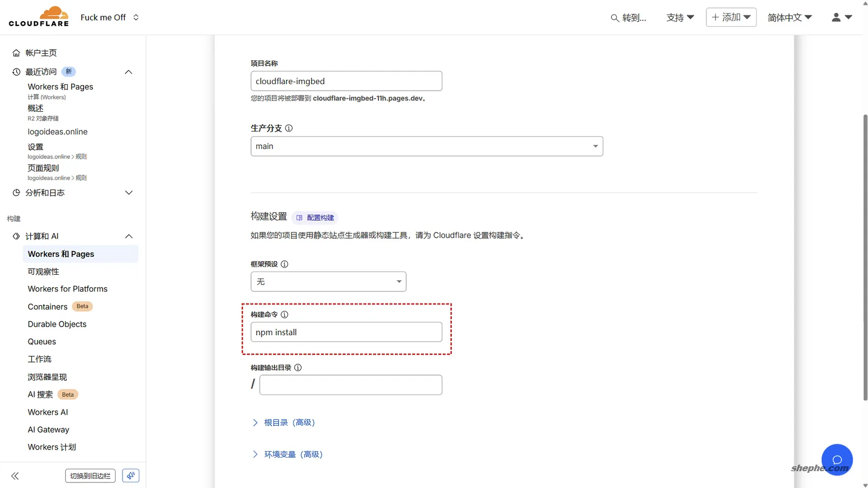868x488 pixels.
Task: Expand the 分析和日志 section chevron
Action: (x=129, y=193)
